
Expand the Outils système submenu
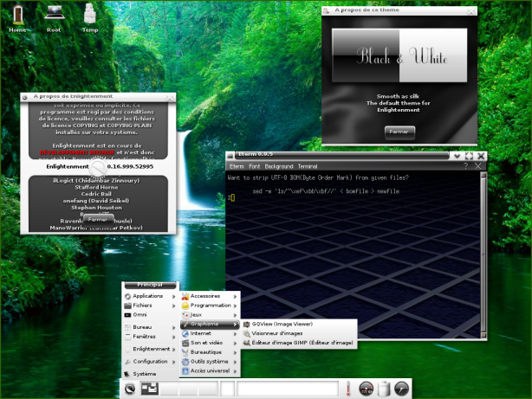(209, 361)
